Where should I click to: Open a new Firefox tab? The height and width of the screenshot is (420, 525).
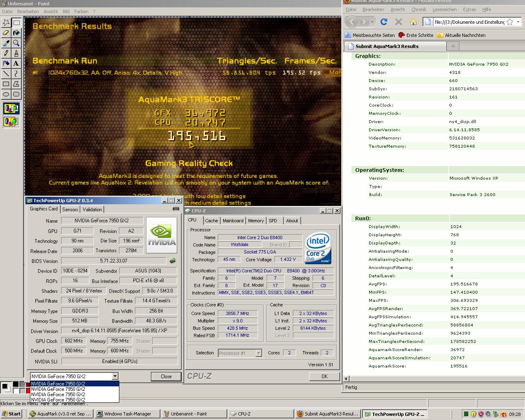453,46
